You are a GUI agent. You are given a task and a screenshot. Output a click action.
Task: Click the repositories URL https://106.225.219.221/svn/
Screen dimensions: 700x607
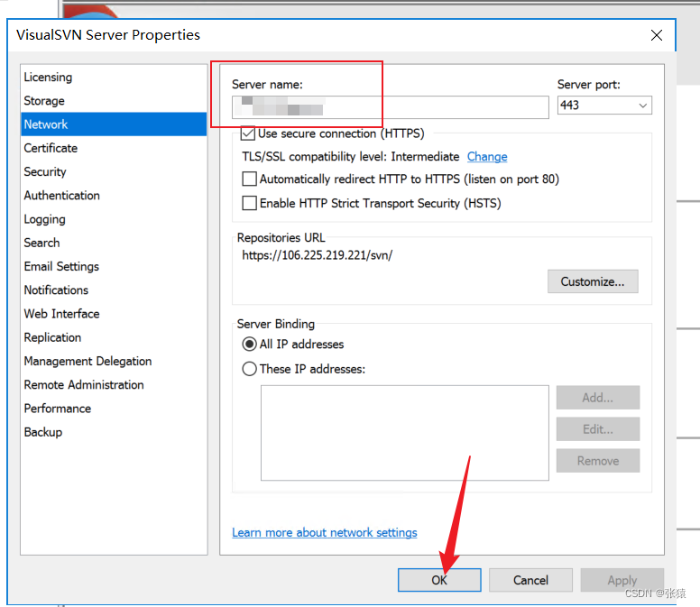click(318, 255)
